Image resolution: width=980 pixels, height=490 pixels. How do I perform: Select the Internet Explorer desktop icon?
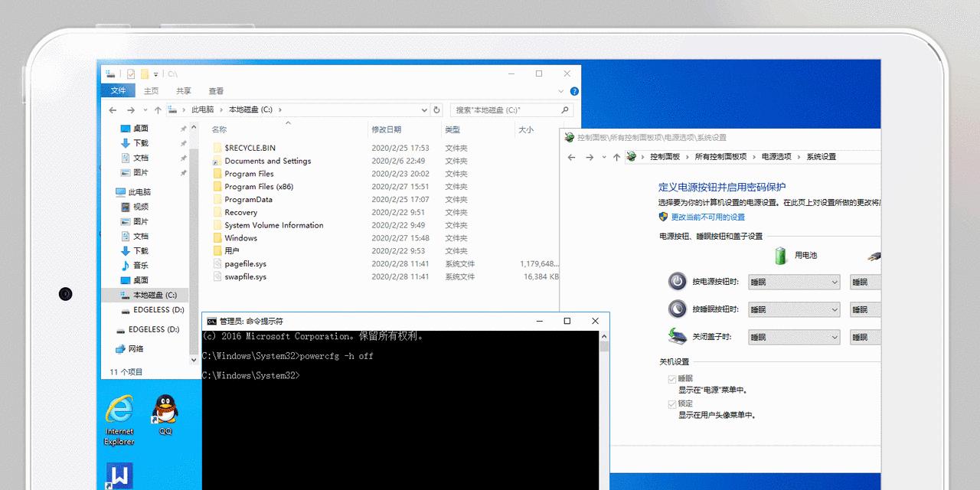[x=119, y=410]
